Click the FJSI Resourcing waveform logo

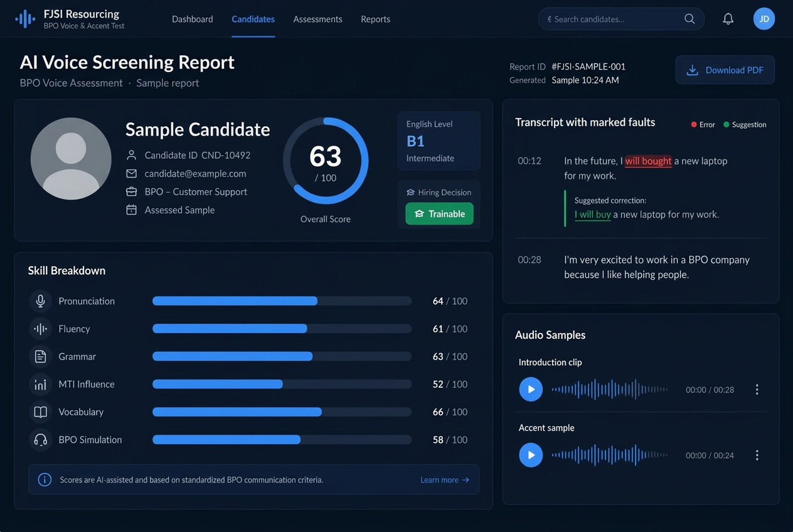coord(25,19)
